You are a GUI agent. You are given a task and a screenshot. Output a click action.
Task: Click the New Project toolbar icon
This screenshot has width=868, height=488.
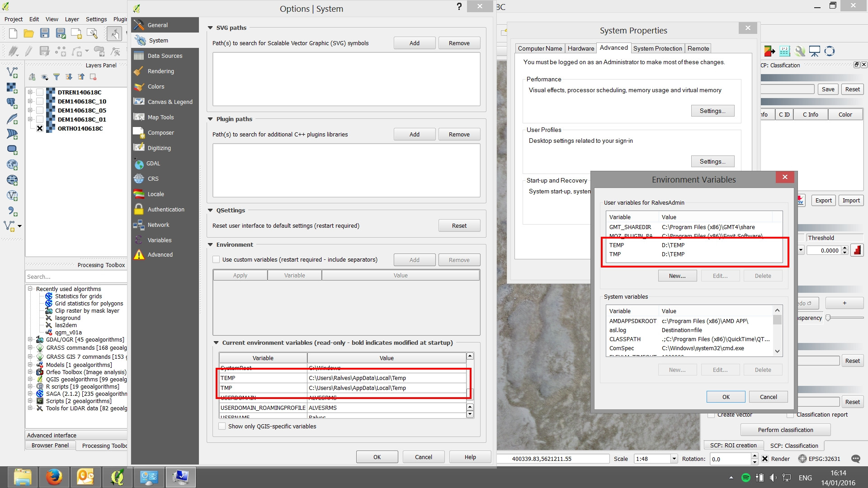click(13, 33)
